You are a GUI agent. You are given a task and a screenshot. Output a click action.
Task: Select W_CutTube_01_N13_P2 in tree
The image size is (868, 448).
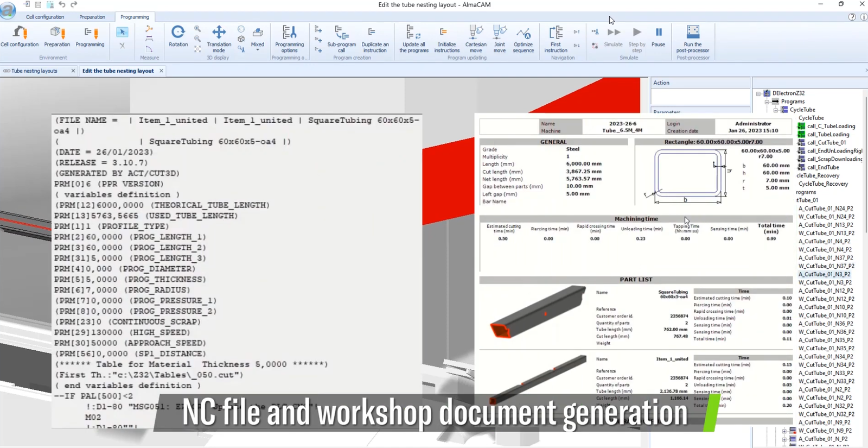[x=826, y=233]
